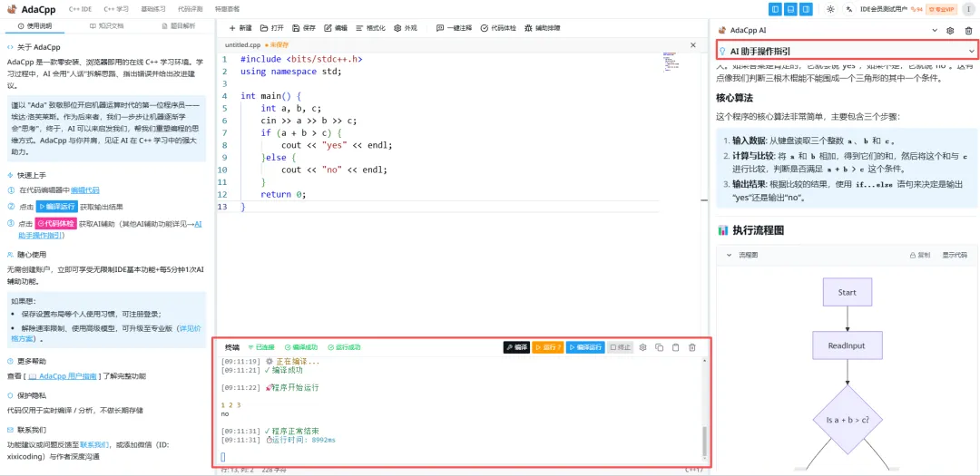This screenshot has height=476, width=980.
Task: Open AdaCpp AI settings gear
Action: [x=950, y=30]
